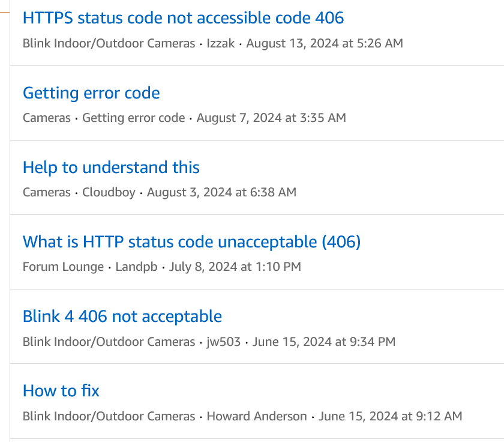Screen dimensions: 504x442
Task: Click the 'June 15, 2024 at 9:12 AM' timestamp
Action: click(x=391, y=416)
